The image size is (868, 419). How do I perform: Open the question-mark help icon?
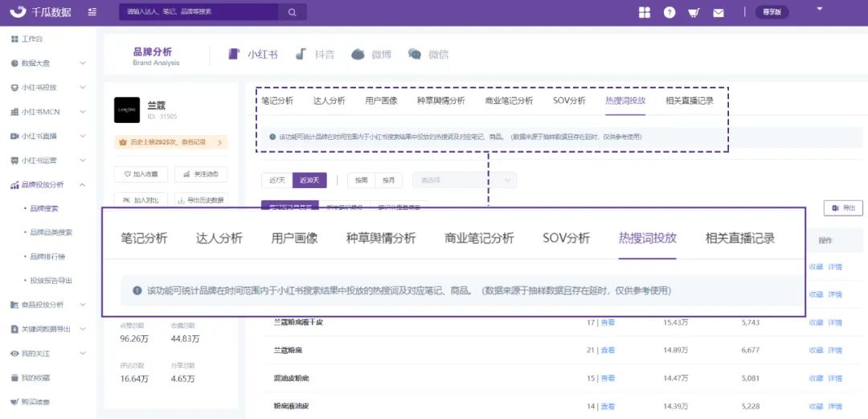click(669, 12)
